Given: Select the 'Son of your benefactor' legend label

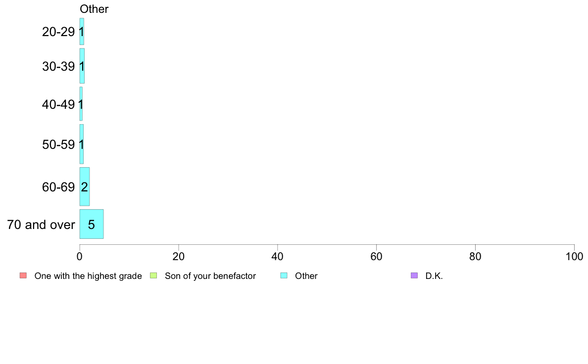Looking at the screenshot, I should (210, 276).
